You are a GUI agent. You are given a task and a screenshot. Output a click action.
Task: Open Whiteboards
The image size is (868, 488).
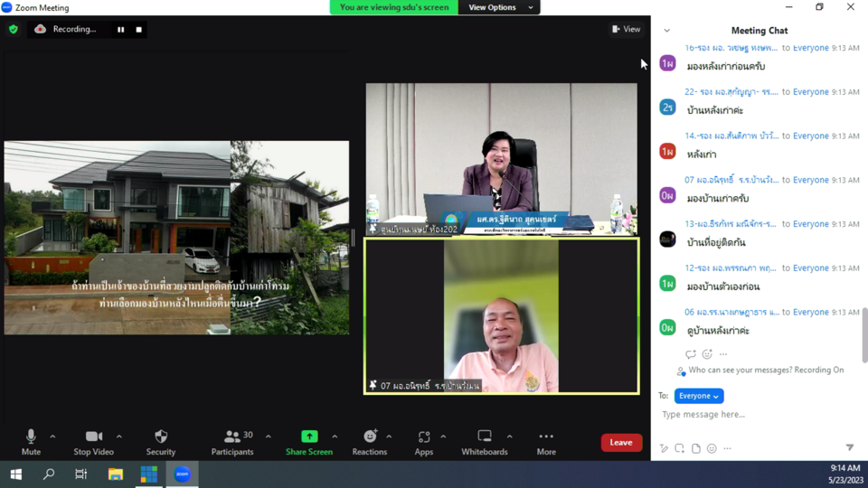tap(485, 442)
